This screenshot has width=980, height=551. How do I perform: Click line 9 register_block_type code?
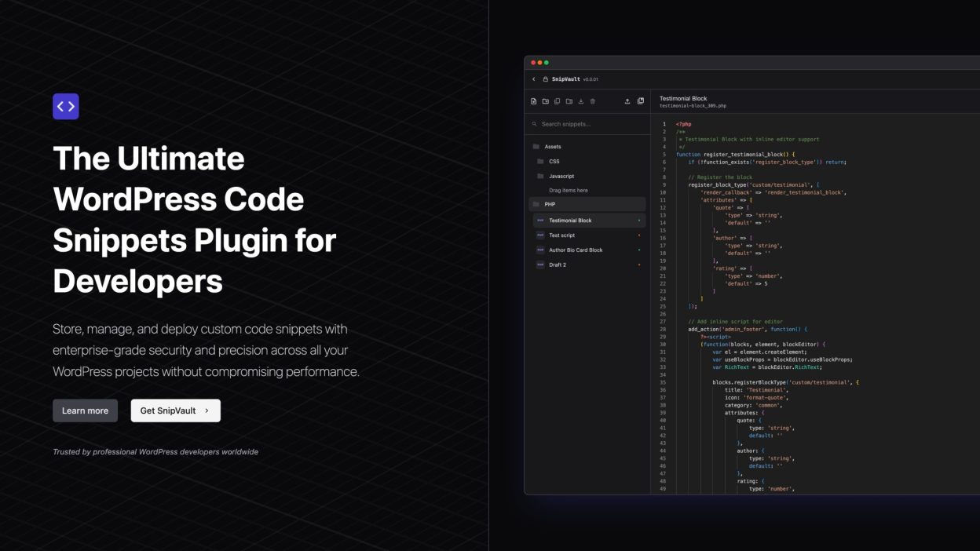point(754,185)
